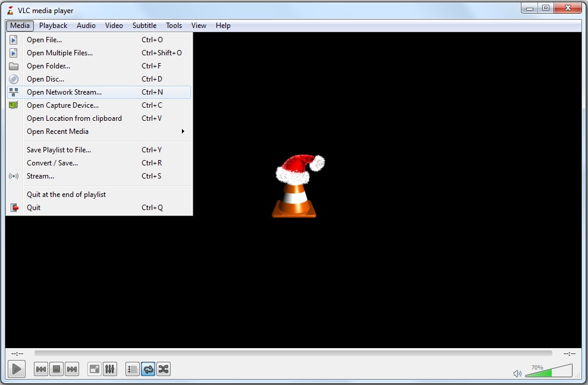Mute audio via speaker icon
This screenshot has width=588, height=385.
pos(517,373)
